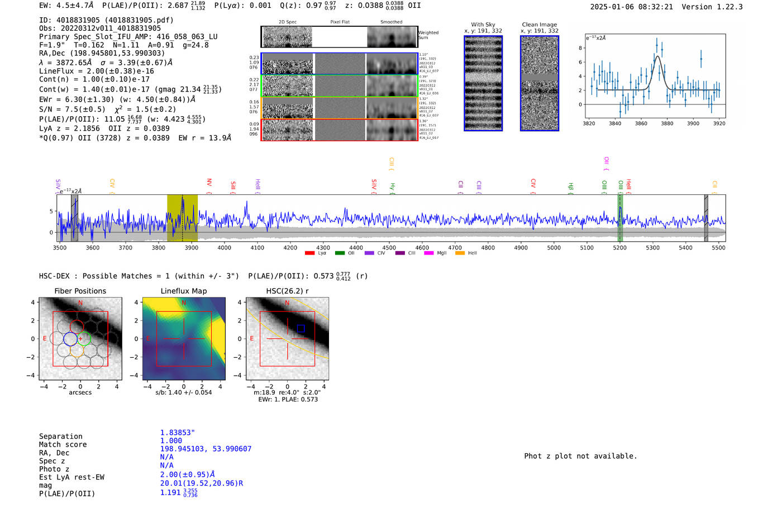Click the magenta OII line marker above spectrum
Viewport: 782px width, 532px height.
[606, 163]
